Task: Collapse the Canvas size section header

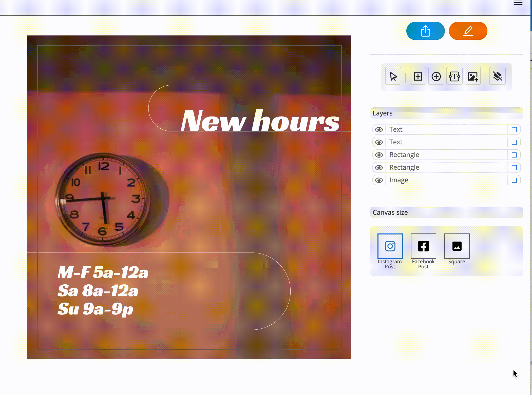Action: coord(446,212)
